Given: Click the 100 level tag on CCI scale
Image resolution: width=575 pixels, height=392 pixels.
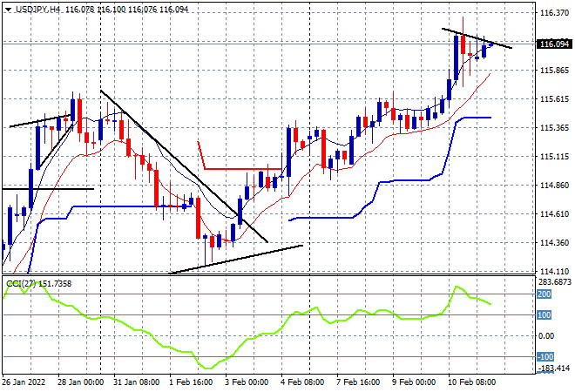Looking at the screenshot, I should pos(545,315).
